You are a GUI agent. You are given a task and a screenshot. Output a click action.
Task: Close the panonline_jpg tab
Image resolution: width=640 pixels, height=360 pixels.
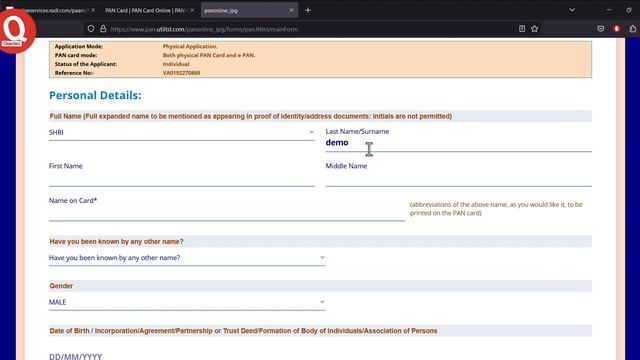tap(291, 10)
